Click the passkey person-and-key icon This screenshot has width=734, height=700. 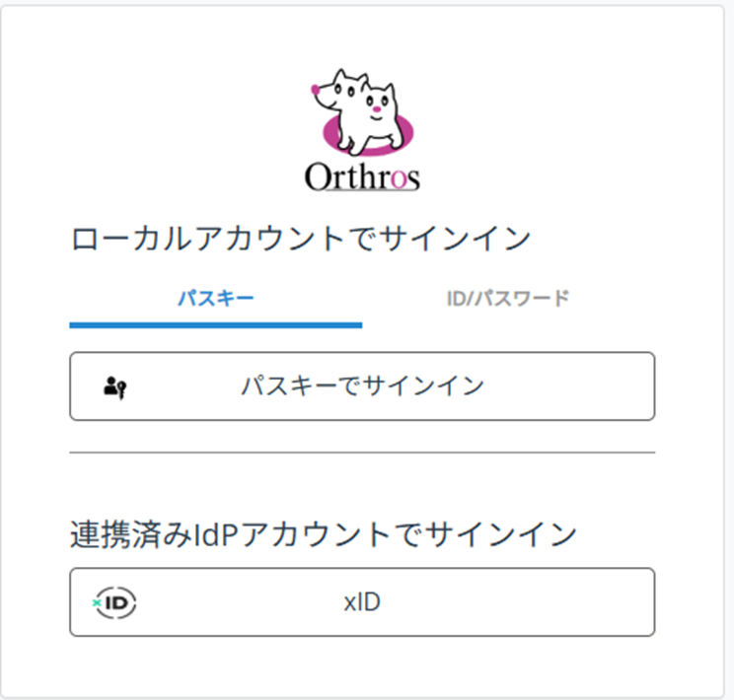115,386
